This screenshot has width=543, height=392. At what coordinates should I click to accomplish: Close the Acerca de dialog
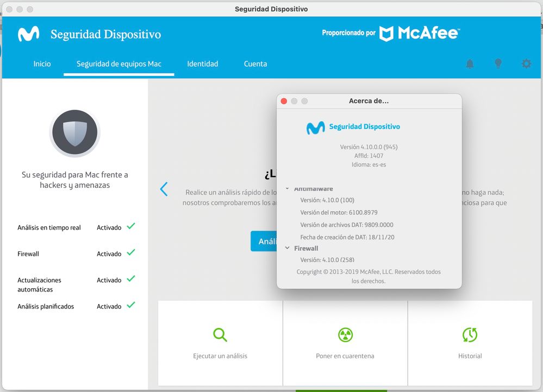click(x=283, y=101)
